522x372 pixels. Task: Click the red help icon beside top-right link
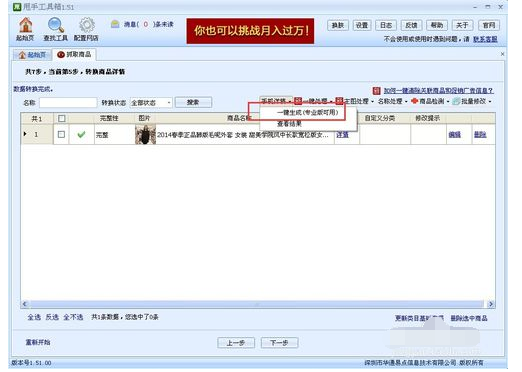(x=376, y=91)
